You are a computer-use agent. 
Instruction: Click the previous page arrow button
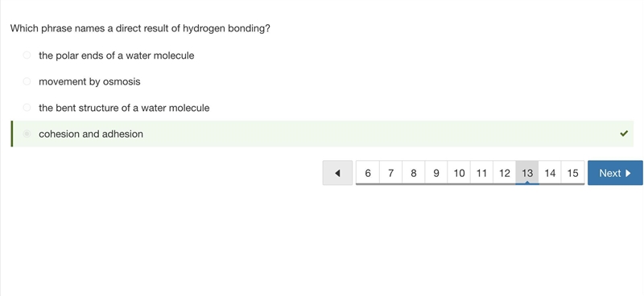click(337, 173)
